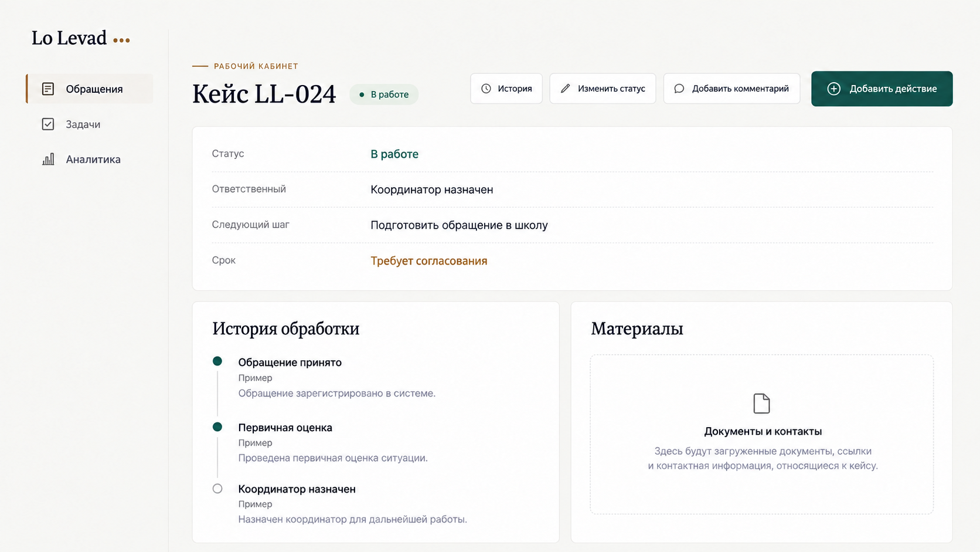Select the Координатор назначен hollow timeline dot

(x=217, y=488)
